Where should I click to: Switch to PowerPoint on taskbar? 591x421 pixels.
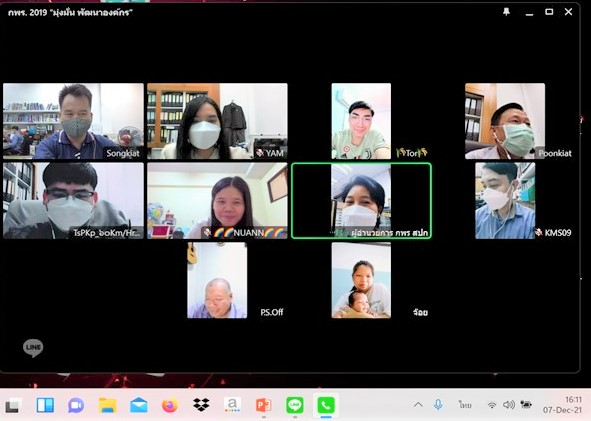(263, 406)
